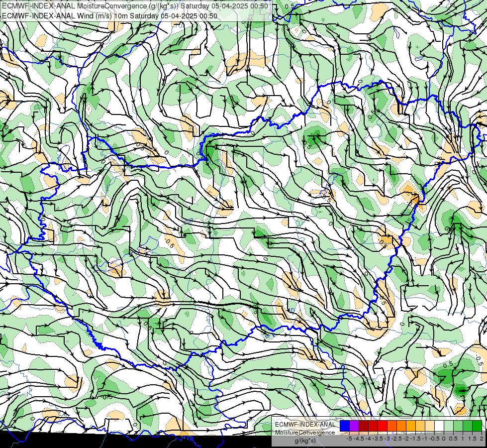The width and height of the screenshot is (487, 448).
Task: Click the ECMWF-INDEX-ANAL label in the legend box
Action: [x=305, y=425]
